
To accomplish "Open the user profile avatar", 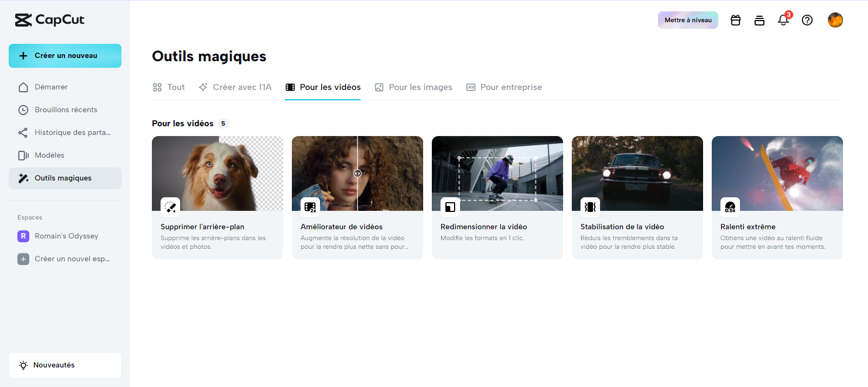I will [x=835, y=20].
